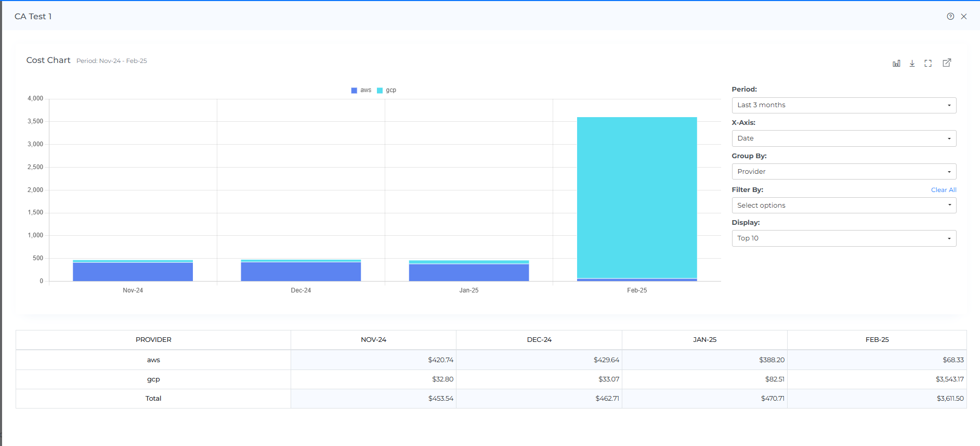Click the Total row label in the table
The image size is (980, 446).
[153, 399]
